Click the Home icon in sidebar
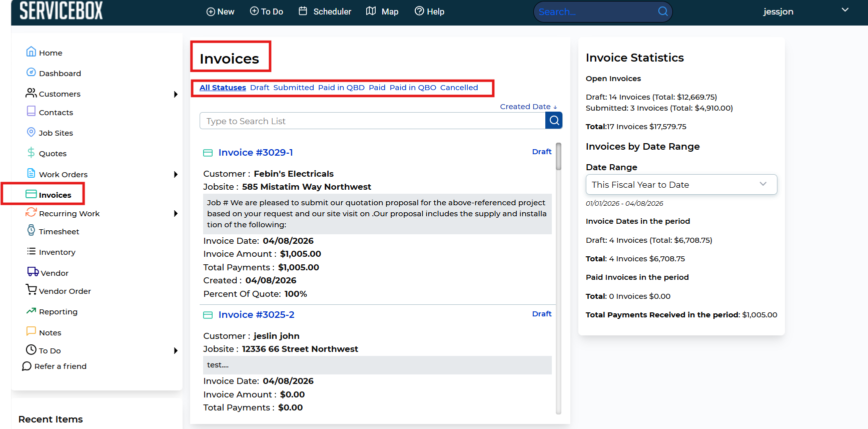The height and width of the screenshot is (429, 868). (x=31, y=52)
